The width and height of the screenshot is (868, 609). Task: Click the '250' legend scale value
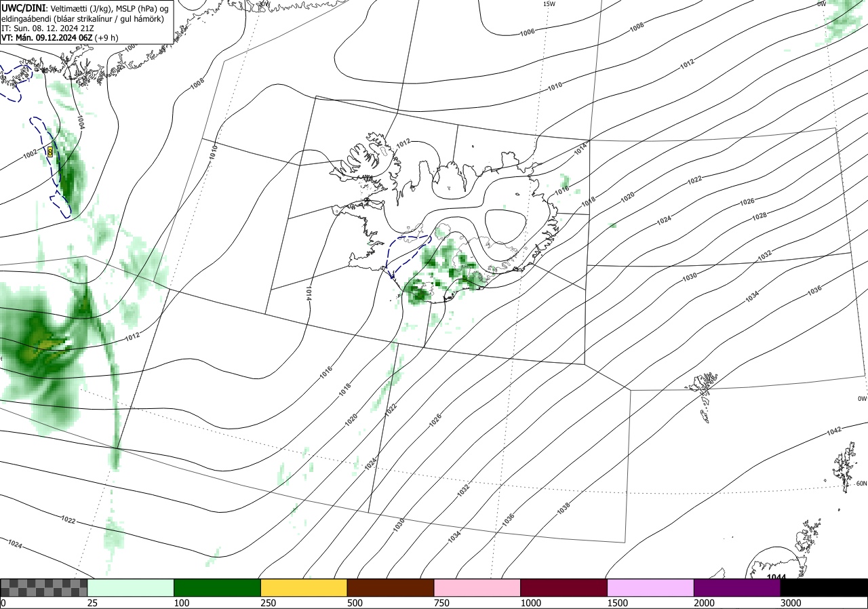(x=269, y=603)
